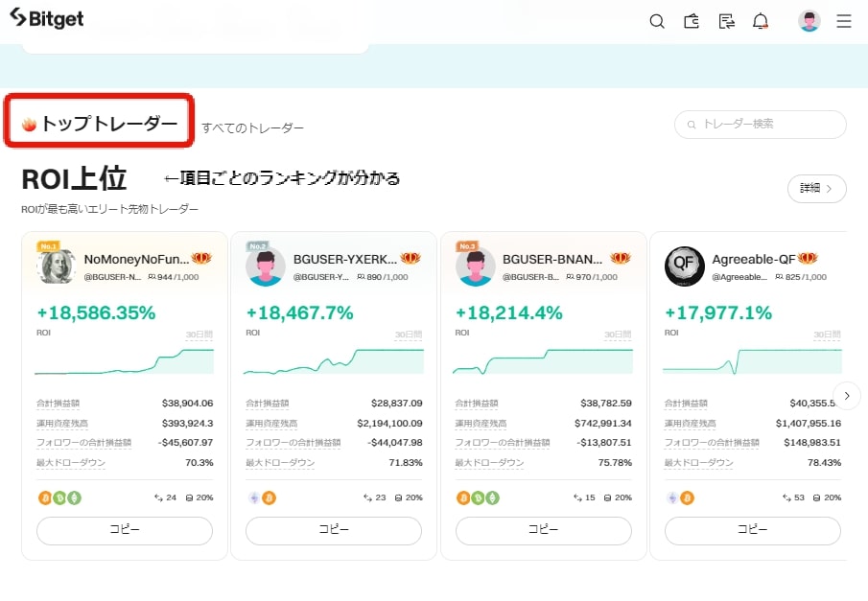This screenshot has width=868, height=601.
Task: Click badge icon beside BGUSER-BNAN name
Action: [x=620, y=258]
